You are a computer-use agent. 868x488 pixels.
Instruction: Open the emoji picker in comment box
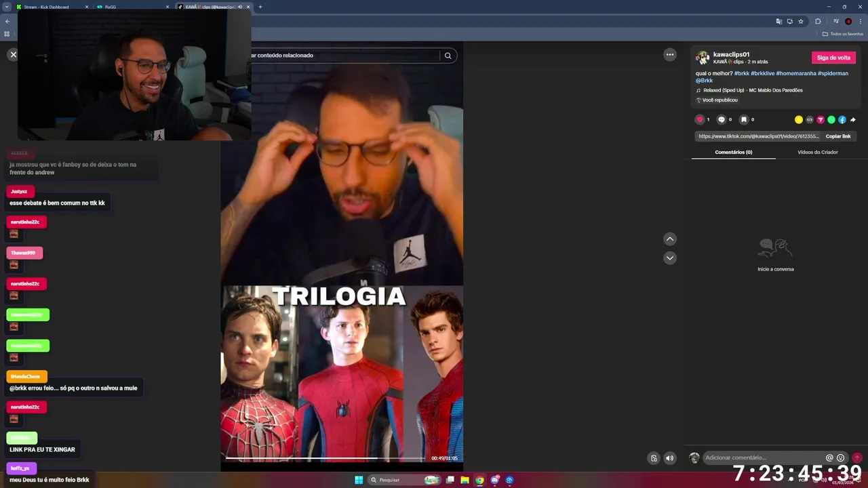(x=841, y=458)
